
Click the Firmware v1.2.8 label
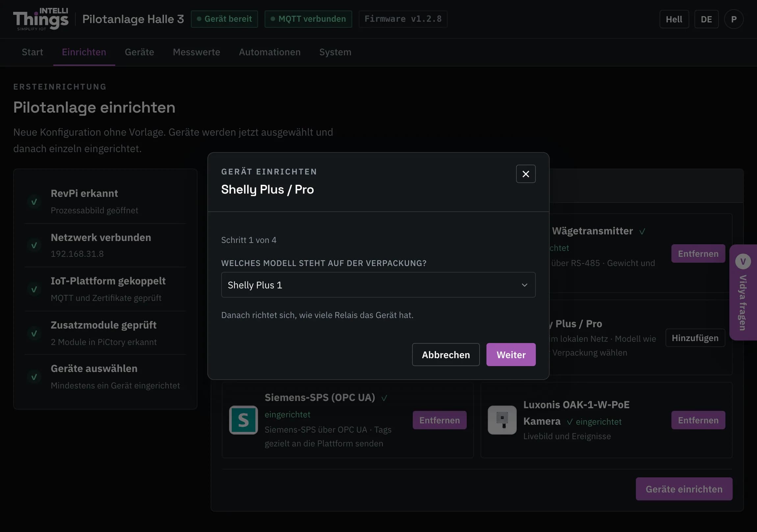(x=403, y=19)
